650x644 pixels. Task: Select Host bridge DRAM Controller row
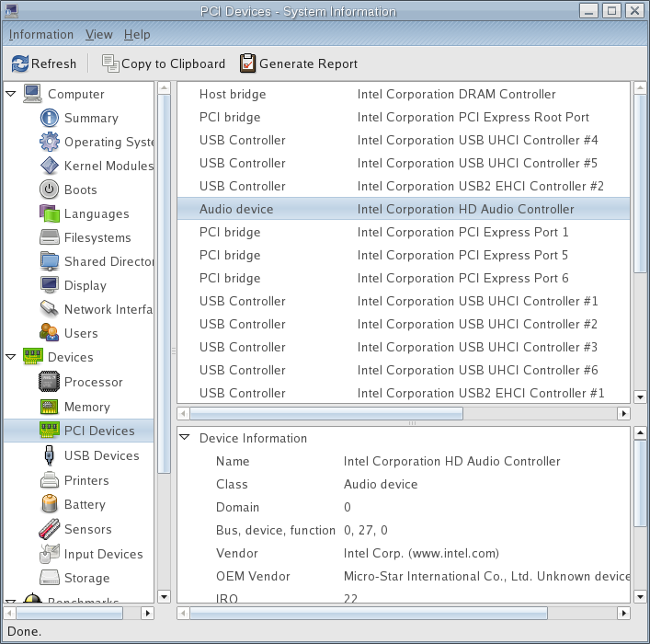[x=404, y=94]
